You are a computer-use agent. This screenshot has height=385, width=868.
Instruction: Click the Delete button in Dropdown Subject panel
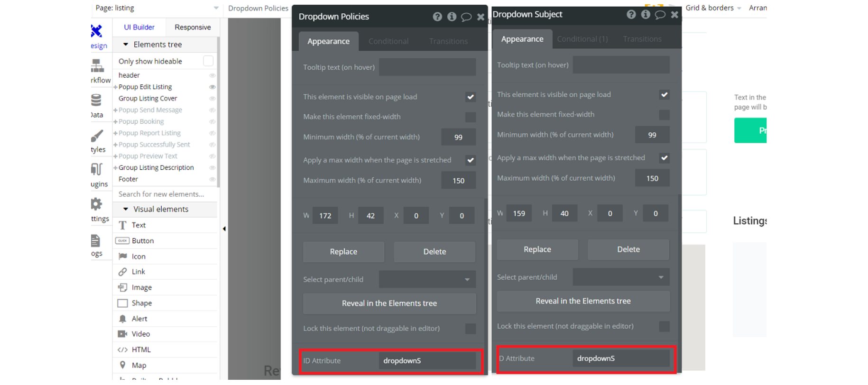tap(628, 249)
